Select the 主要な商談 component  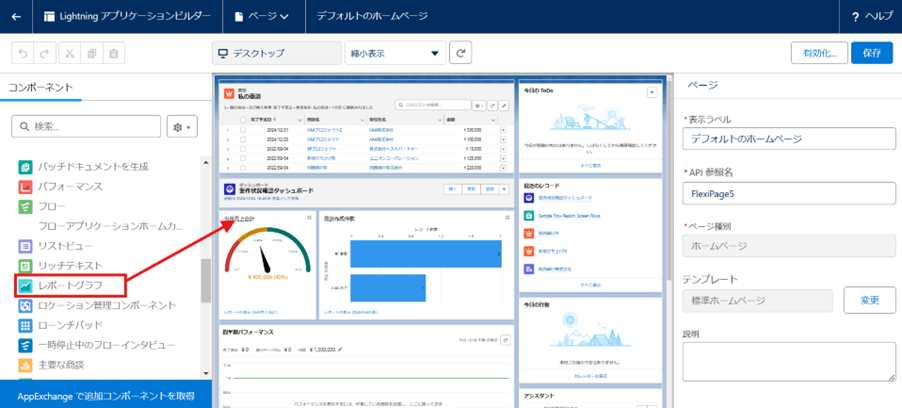point(52,365)
